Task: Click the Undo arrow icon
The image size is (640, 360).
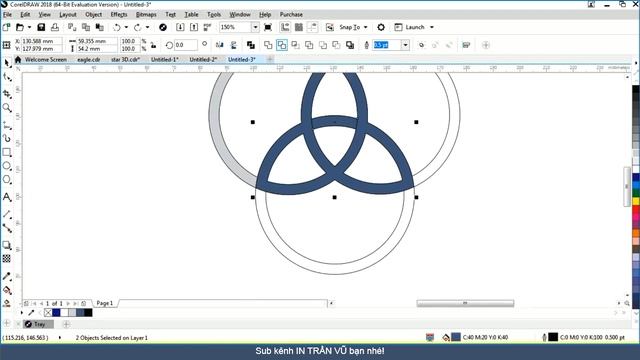Action: click(117, 27)
